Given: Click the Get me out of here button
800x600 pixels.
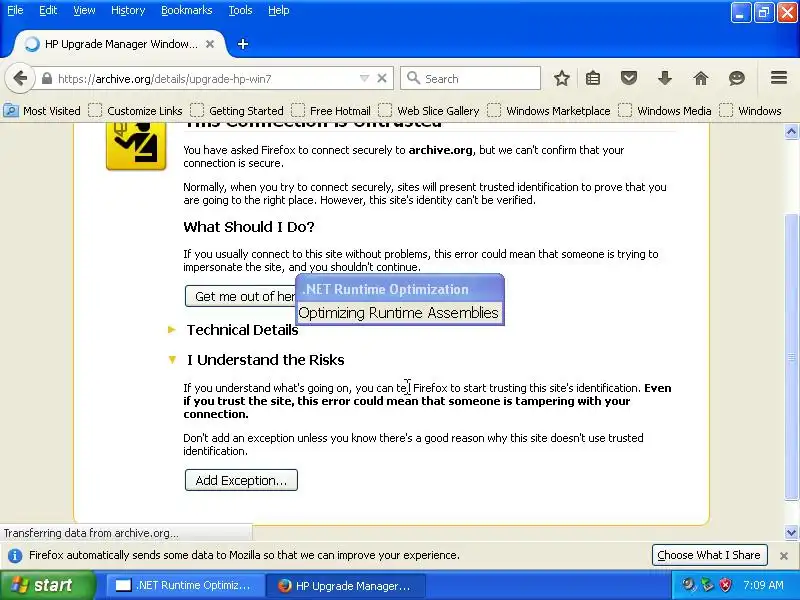Looking at the screenshot, I should [x=240, y=296].
